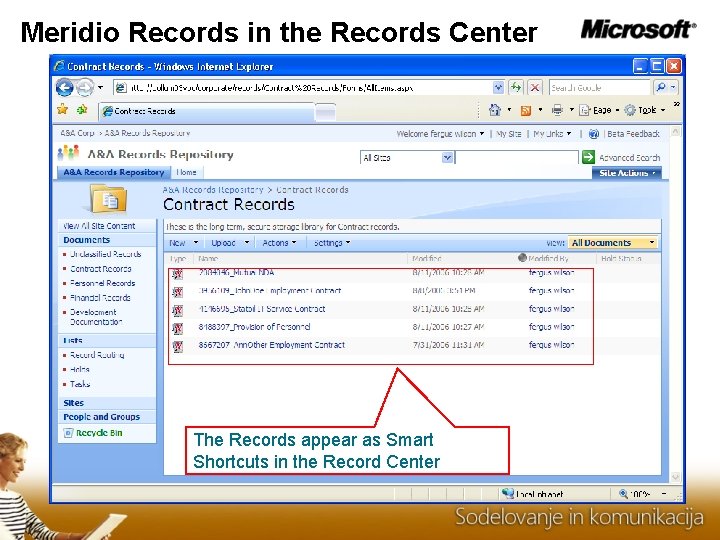Open the Site Actions dropdown
Screen dimensions: 720x540
coord(627,173)
